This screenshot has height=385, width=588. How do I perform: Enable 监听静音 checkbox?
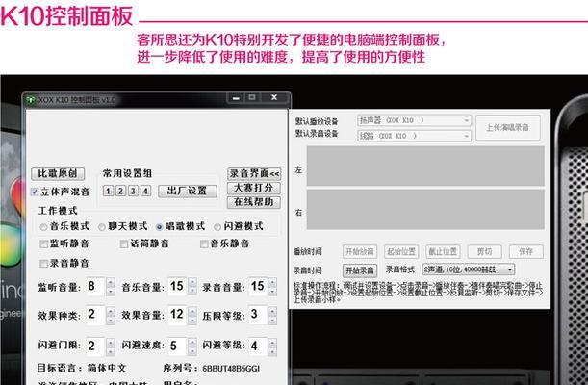click(x=44, y=244)
